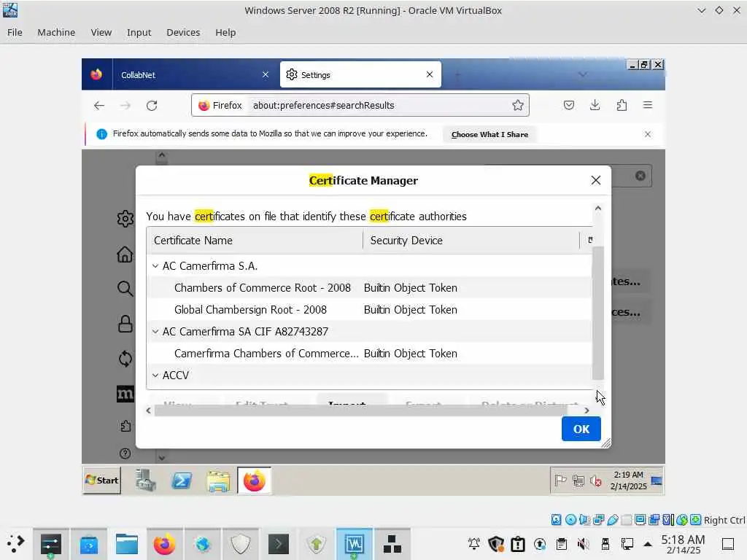Launch PowerShell from guest taskbar

(x=182, y=481)
